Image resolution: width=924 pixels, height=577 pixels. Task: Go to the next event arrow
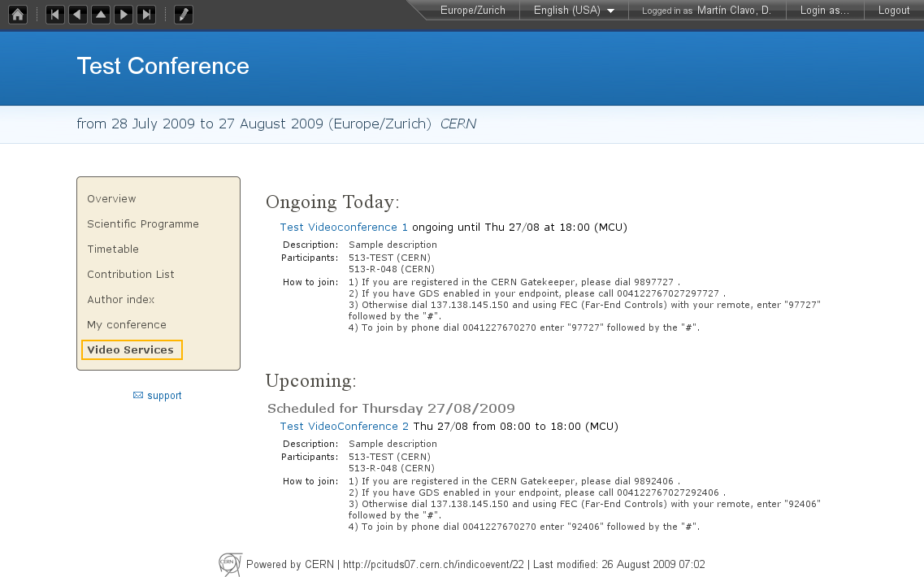point(124,15)
